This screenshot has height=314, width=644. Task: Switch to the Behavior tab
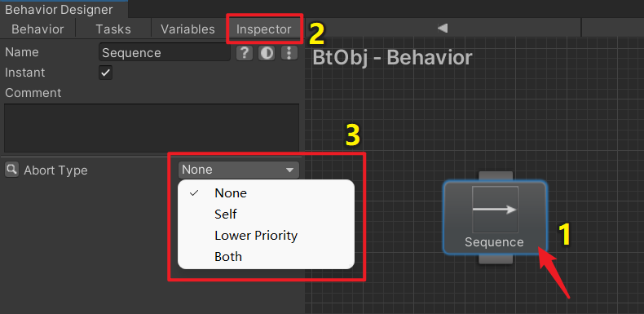coord(37,29)
